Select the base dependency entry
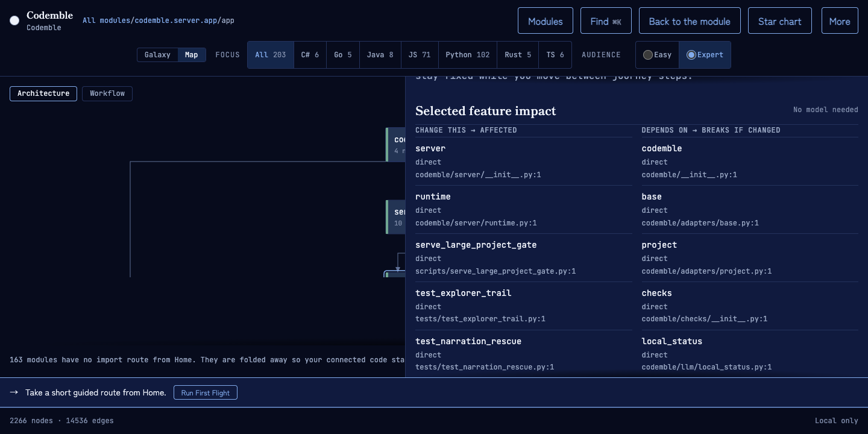This screenshot has height=434, width=868. coord(750,209)
